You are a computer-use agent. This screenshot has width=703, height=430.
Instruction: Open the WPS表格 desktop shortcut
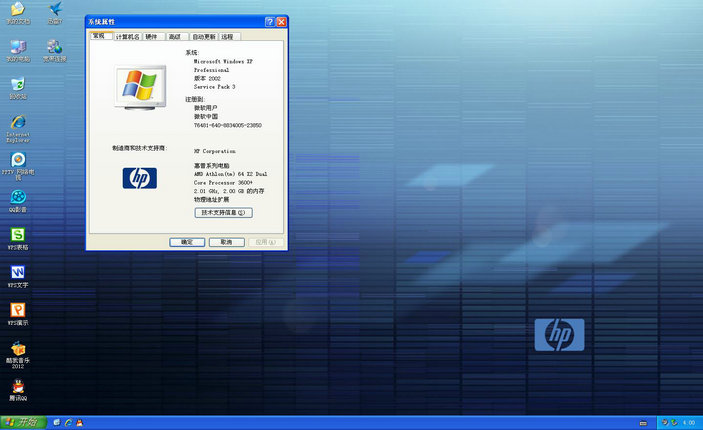[x=18, y=235]
